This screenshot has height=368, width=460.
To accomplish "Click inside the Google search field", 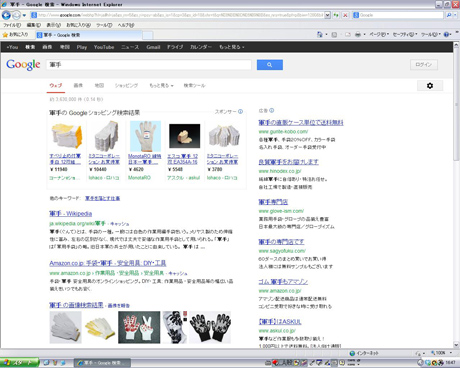I will pyautogui.click(x=149, y=65).
